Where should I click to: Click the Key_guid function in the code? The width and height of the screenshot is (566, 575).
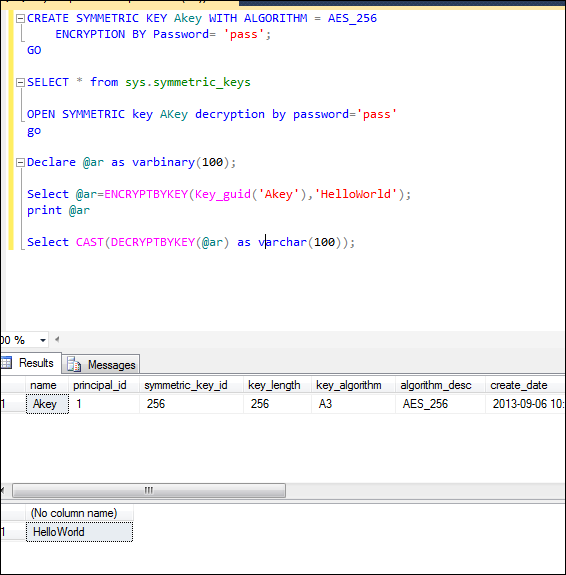click(223, 194)
